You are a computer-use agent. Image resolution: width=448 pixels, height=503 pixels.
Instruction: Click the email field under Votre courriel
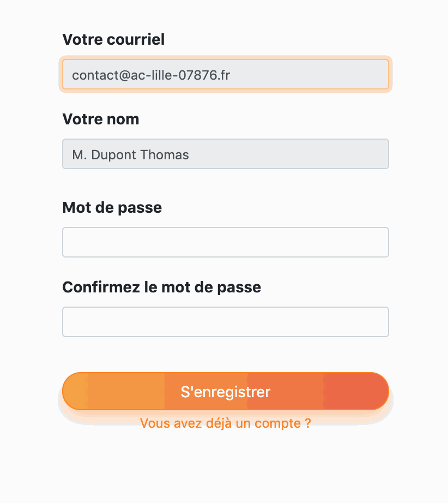point(225,74)
